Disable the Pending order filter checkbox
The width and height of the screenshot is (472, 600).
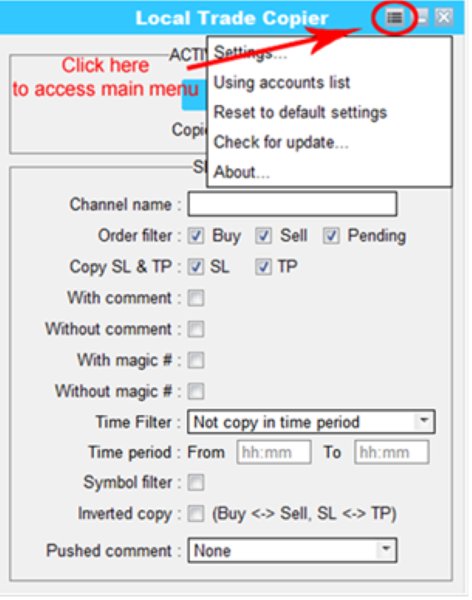[331, 236]
